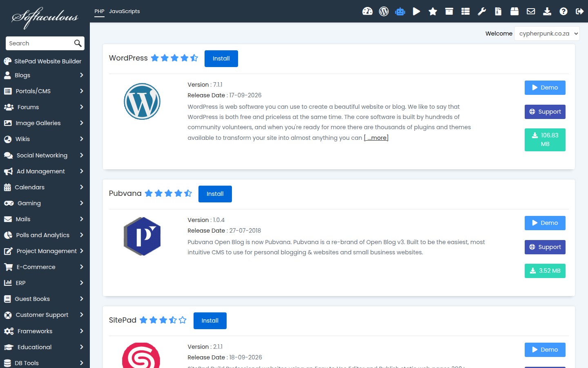Open the Welcome domain dropdown
The height and width of the screenshot is (368, 588).
coord(547,34)
